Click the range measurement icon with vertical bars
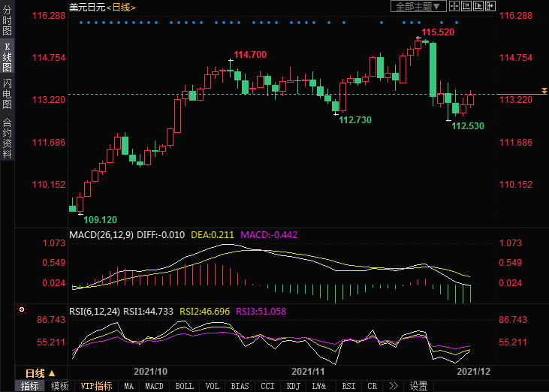 coord(466,7)
